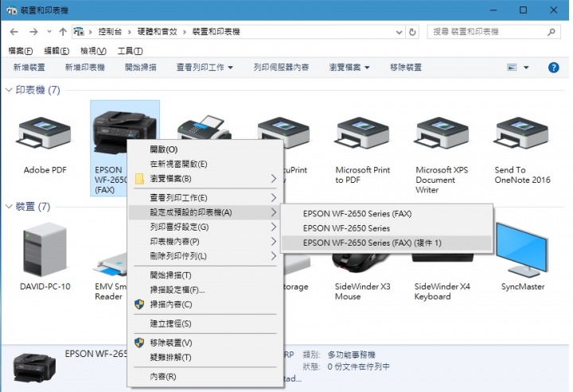Click 裝置和印表機 in address breadcrumb

[216, 32]
